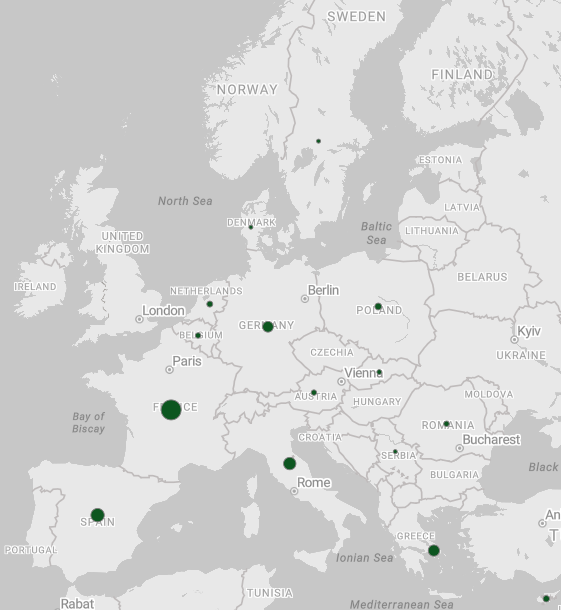Select the Belgium marker dot
Screen dimensions: 561x610
(198, 335)
